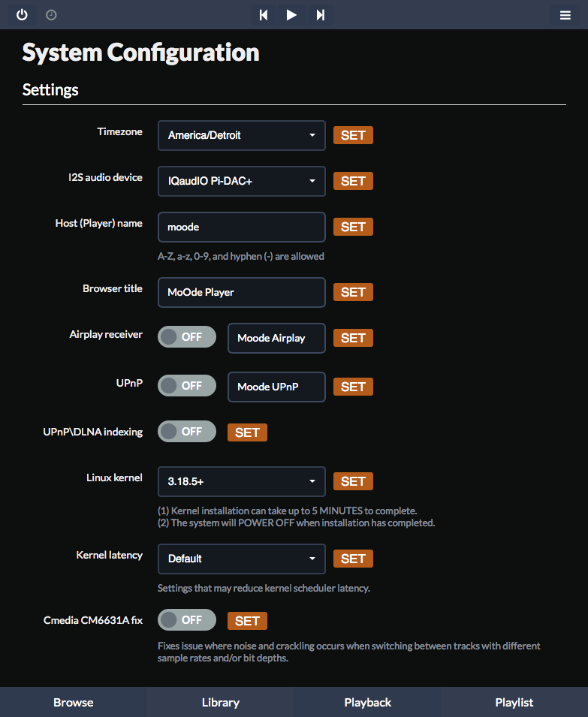The image size is (588, 717).
Task: Skip to next track
Action: pos(321,15)
